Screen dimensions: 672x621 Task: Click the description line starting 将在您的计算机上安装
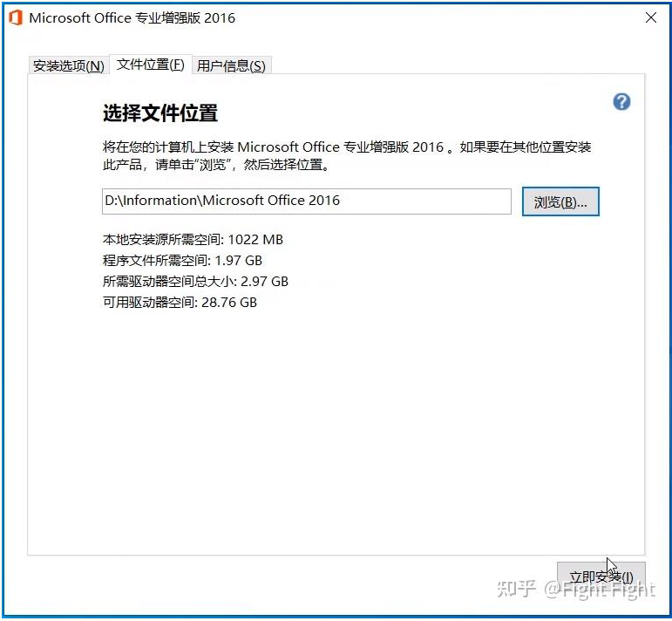347,147
